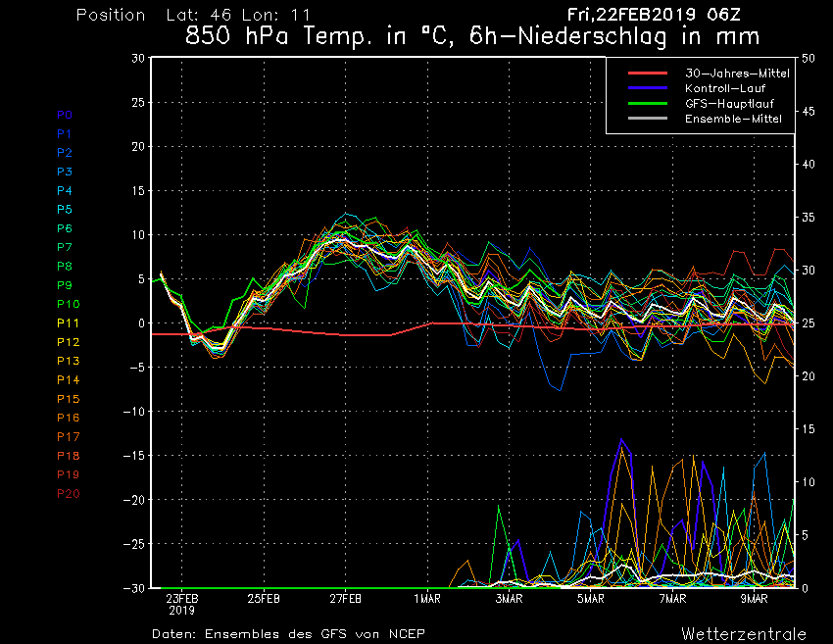The image size is (833, 644).
Task: Select the P18 ensemble label
Action: (x=68, y=456)
